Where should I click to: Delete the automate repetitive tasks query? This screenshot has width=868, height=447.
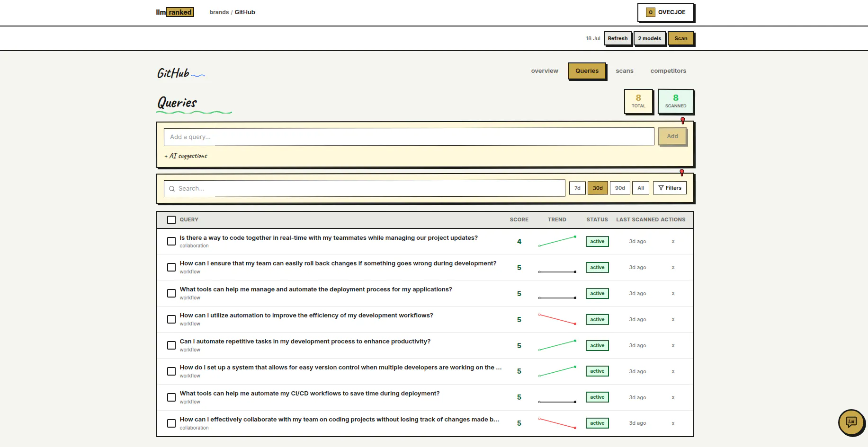(673, 346)
